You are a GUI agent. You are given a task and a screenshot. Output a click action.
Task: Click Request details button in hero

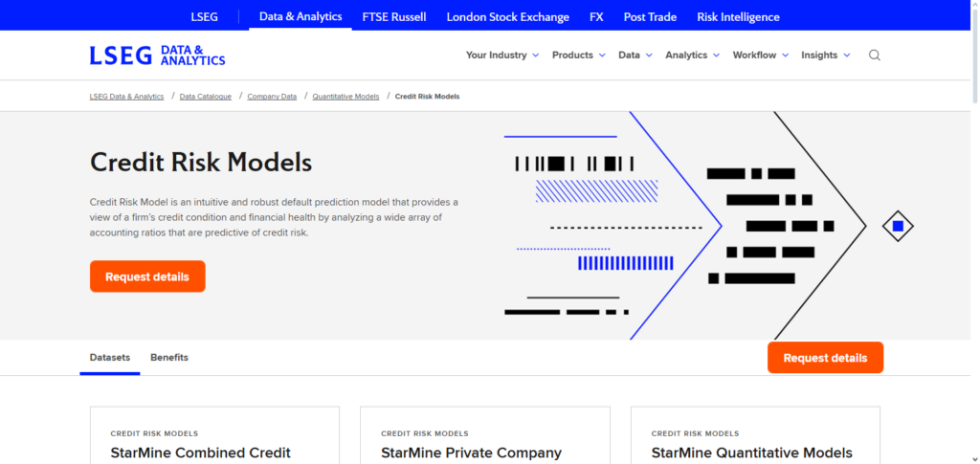click(x=147, y=276)
